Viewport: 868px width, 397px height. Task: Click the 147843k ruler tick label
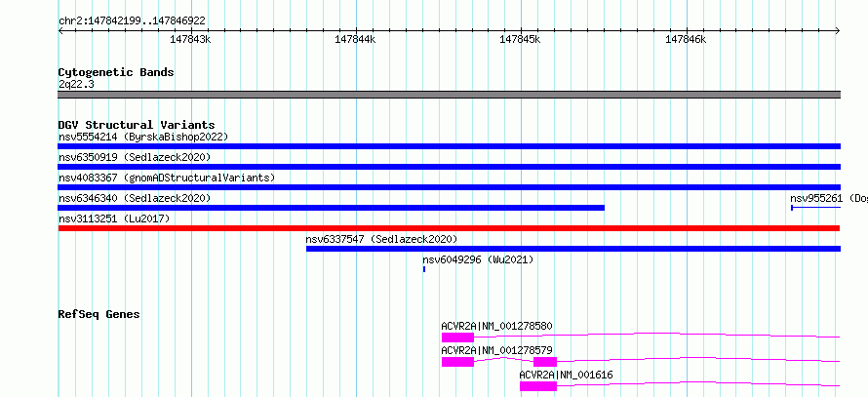click(190, 39)
